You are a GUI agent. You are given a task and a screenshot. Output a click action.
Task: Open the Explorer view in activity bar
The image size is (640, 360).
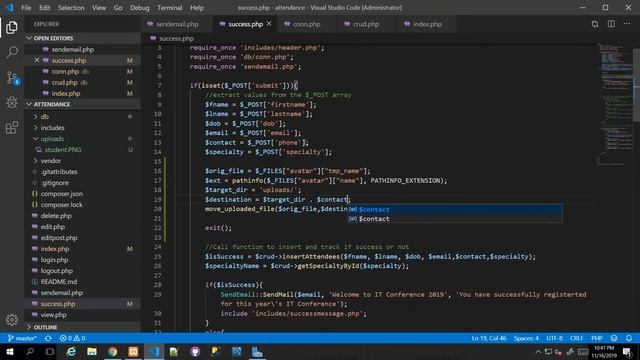(12, 27)
